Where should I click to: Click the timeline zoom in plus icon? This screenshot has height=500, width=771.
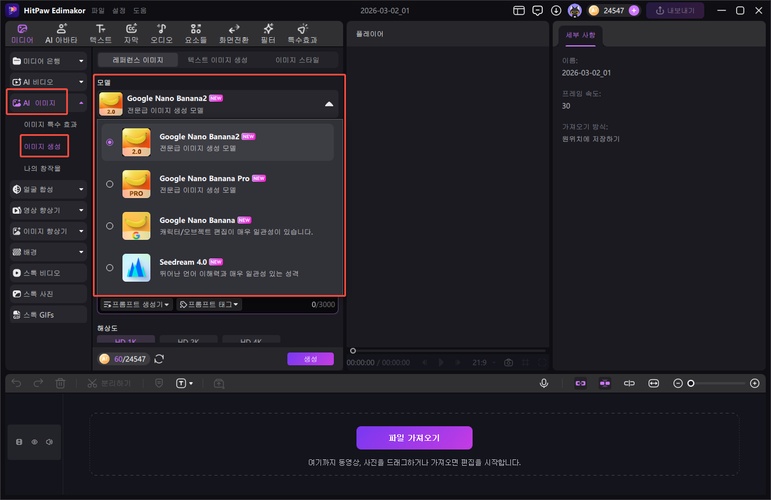pyautogui.click(x=755, y=383)
